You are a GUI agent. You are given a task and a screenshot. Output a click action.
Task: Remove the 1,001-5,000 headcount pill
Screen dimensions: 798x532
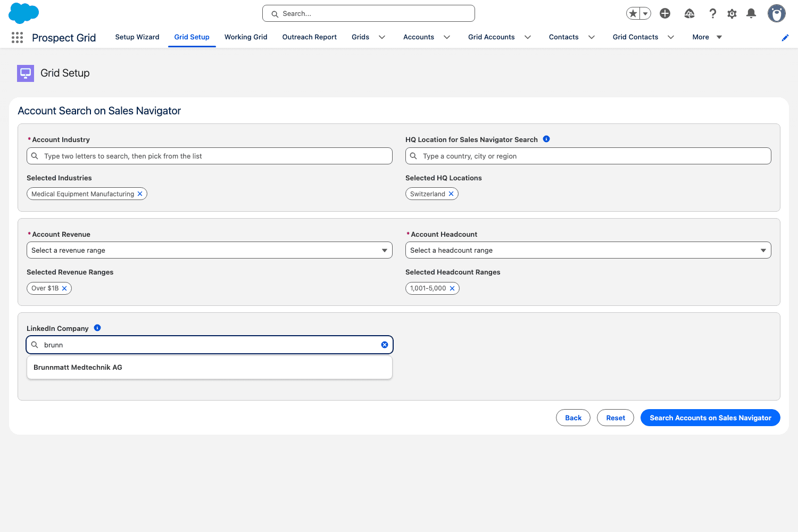tap(452, 288)
